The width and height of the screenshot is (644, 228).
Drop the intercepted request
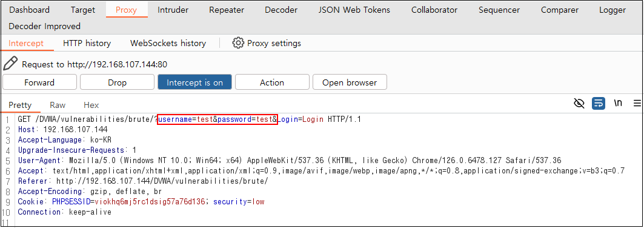[x=117, y=82]
